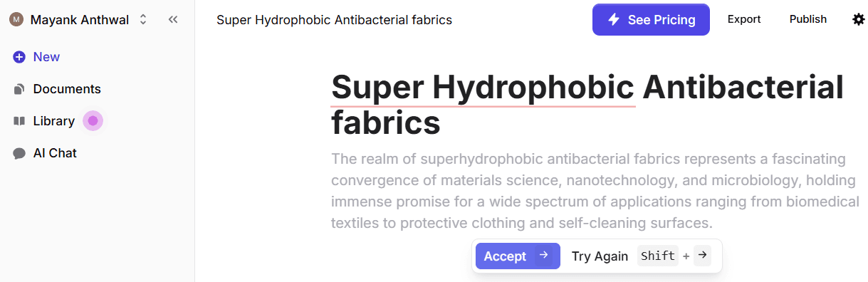Click the round M avatar icon
Image resolution: width=868 pixels, height=282 pixels.
pos(16,20)
